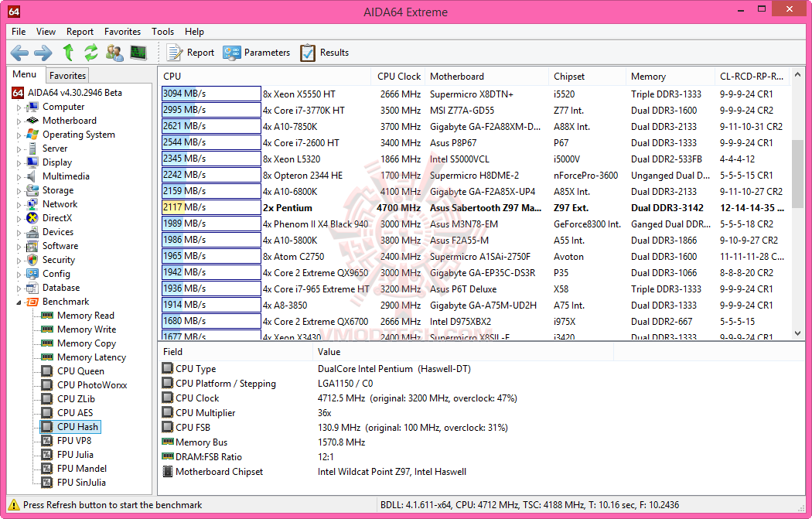Open the File menu

click(x=19, y=32)
